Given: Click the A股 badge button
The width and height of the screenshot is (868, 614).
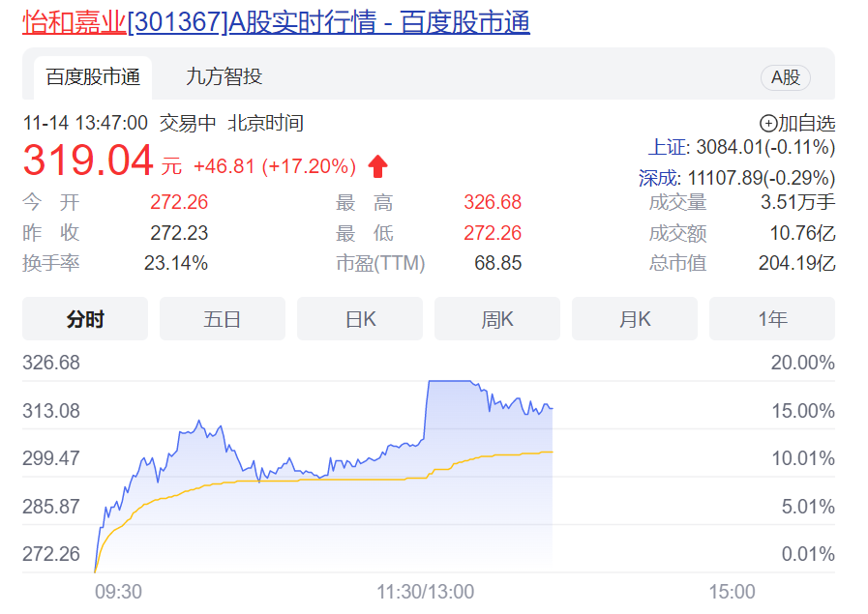Looking at the screenshot, I should [x=785, y=77].
